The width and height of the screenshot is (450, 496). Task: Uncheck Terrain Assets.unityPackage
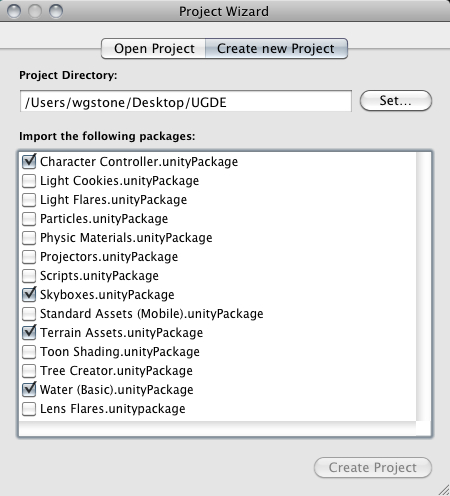tap(29, 333)
